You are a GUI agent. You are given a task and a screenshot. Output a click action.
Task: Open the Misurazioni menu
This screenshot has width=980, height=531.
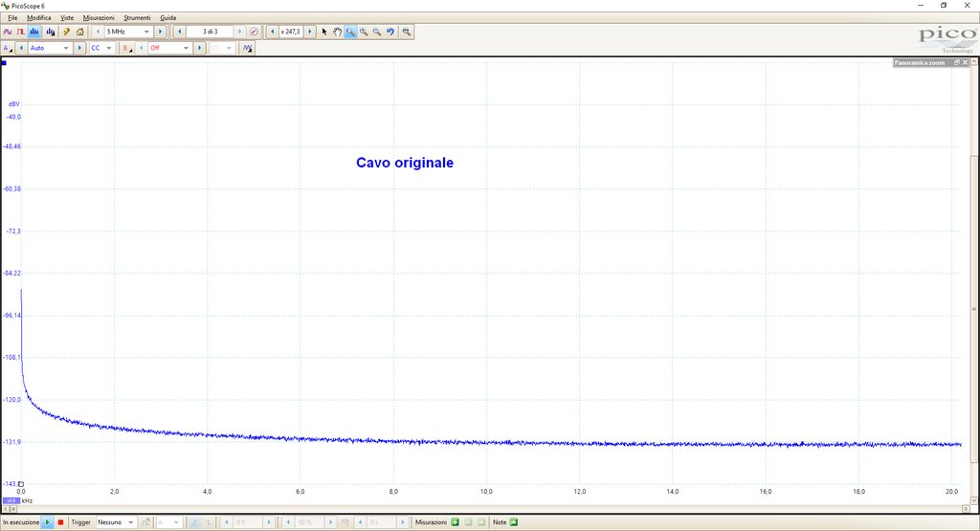(x=99, y=18)
